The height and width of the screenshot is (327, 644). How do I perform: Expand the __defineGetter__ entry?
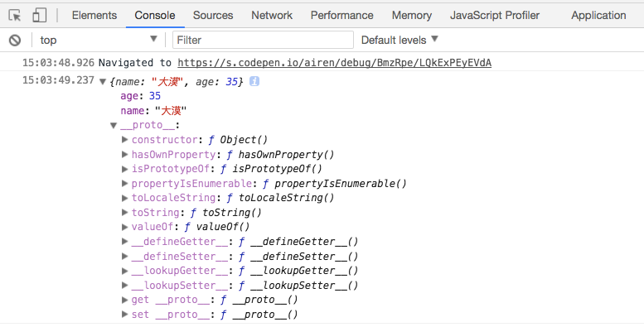125,242
